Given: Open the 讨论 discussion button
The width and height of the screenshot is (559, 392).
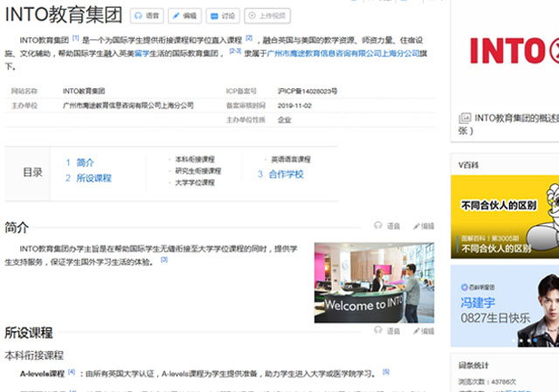Looking at the screenshot, I should (223, 16).
